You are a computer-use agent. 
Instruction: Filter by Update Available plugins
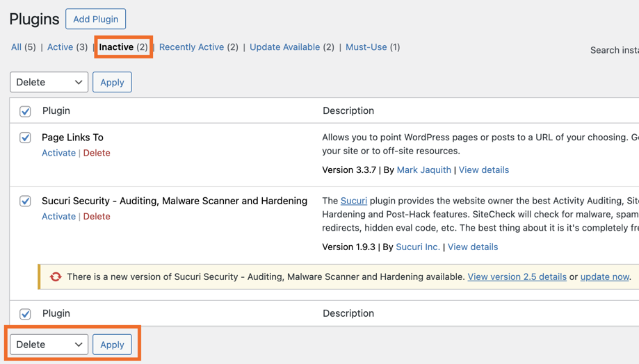284,47
